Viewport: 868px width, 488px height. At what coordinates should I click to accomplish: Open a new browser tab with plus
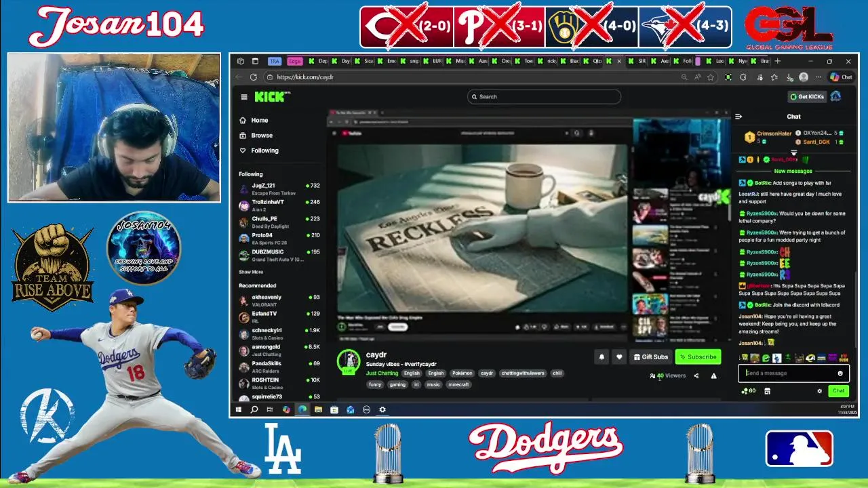point(778,61)
